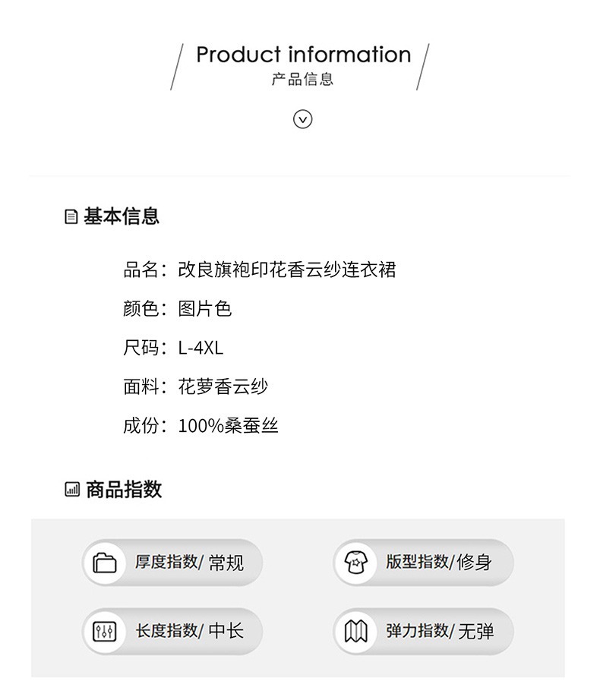Click the size value L-4XL
Screen dimensions: 600x700
click(201, 348)
